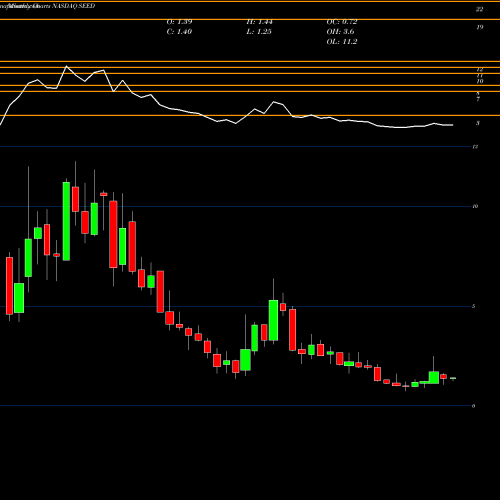The image size is (500, 500).
Task: Click the 0 price axis label
Action: click(x=473, y=406)
